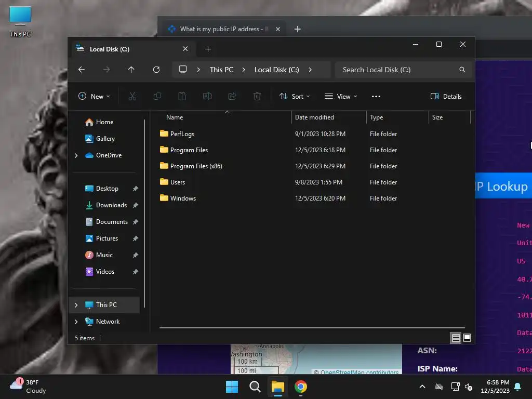Open the New dropdown menu

94,96
